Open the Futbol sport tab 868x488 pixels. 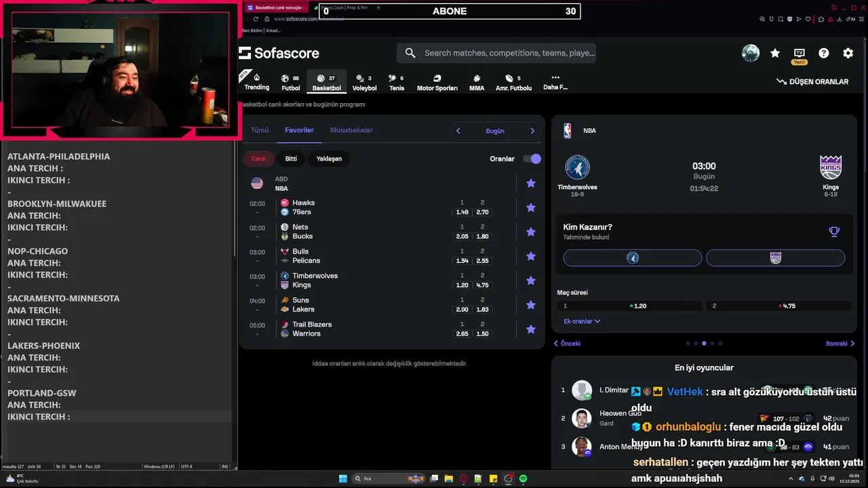(x=290, y=82)
